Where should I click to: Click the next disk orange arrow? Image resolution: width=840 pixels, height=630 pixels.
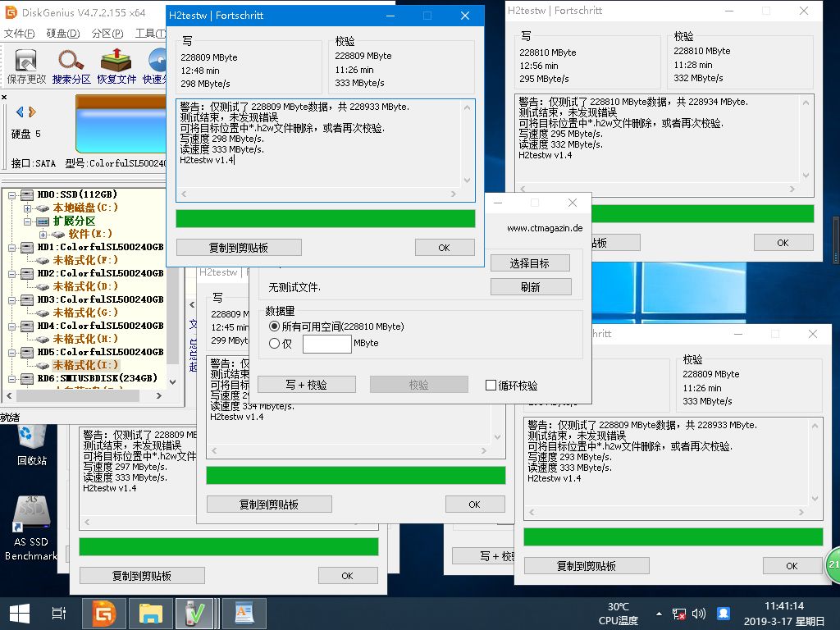[x=31, y=112]
